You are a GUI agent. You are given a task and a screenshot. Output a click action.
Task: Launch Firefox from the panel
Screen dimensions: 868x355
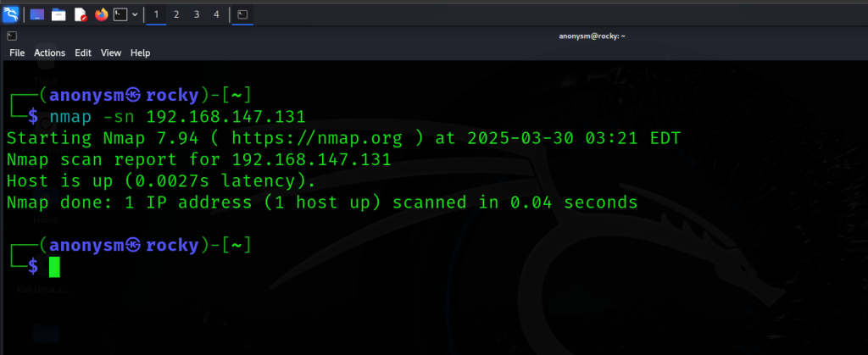tap(102, 15)
